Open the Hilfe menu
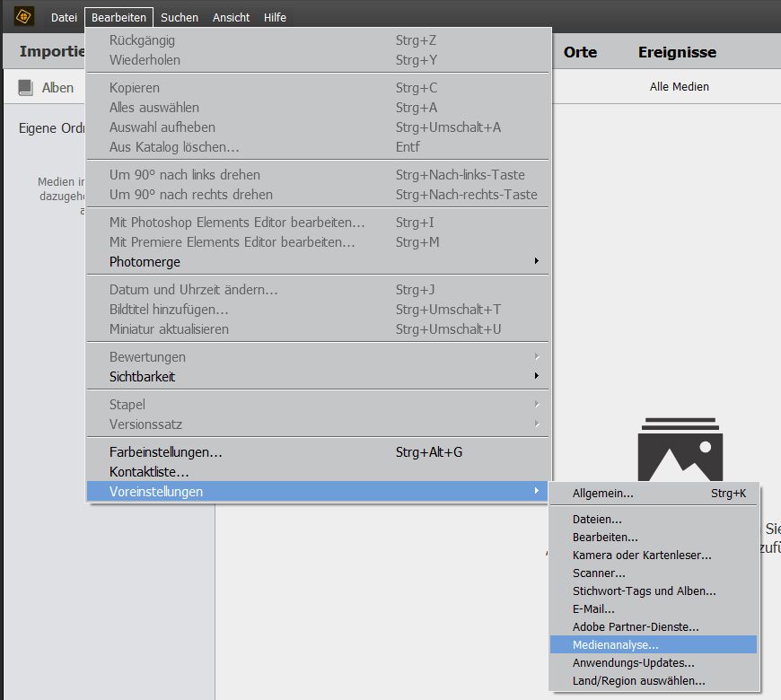The height and width of the screenshot is (700, 781). click(x=275, y=17)
